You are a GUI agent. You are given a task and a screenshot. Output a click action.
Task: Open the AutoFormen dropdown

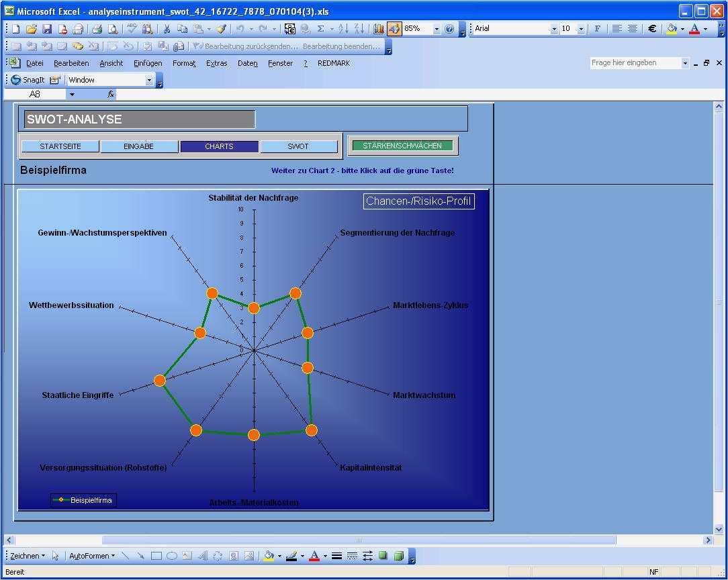tap(91, 556)
